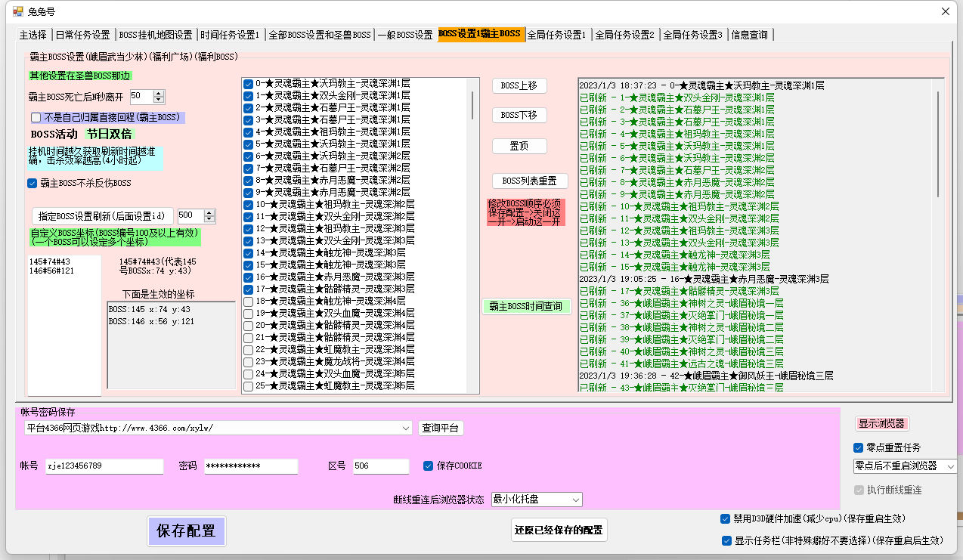963x560 pixels.
Task: Check the 18-★灵魂霸主★触龙神 list item
Action: click(249, 302)
